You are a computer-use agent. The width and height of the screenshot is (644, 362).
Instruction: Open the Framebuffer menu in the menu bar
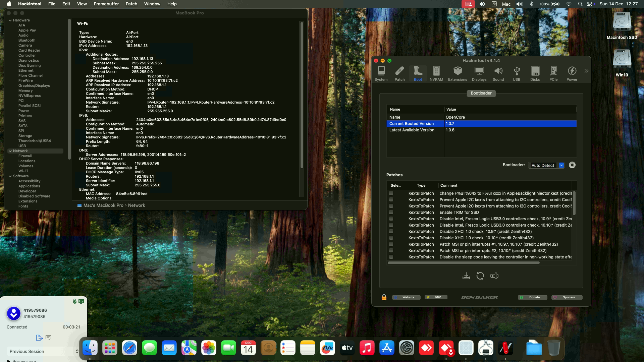point(106,4)
